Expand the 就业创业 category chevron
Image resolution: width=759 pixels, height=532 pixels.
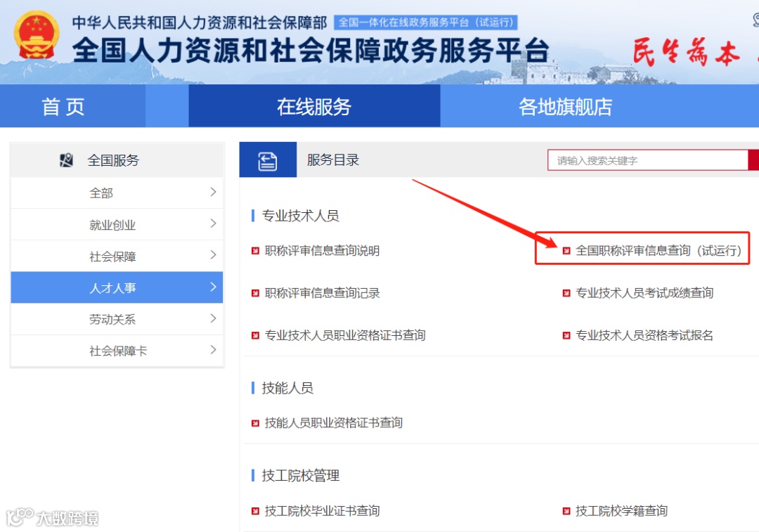point(213,223)
